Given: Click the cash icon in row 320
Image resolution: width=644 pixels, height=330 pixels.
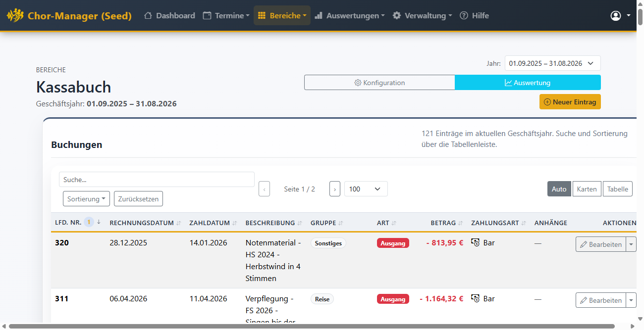Looking at the screenshot, I should [x=476, y=243].
